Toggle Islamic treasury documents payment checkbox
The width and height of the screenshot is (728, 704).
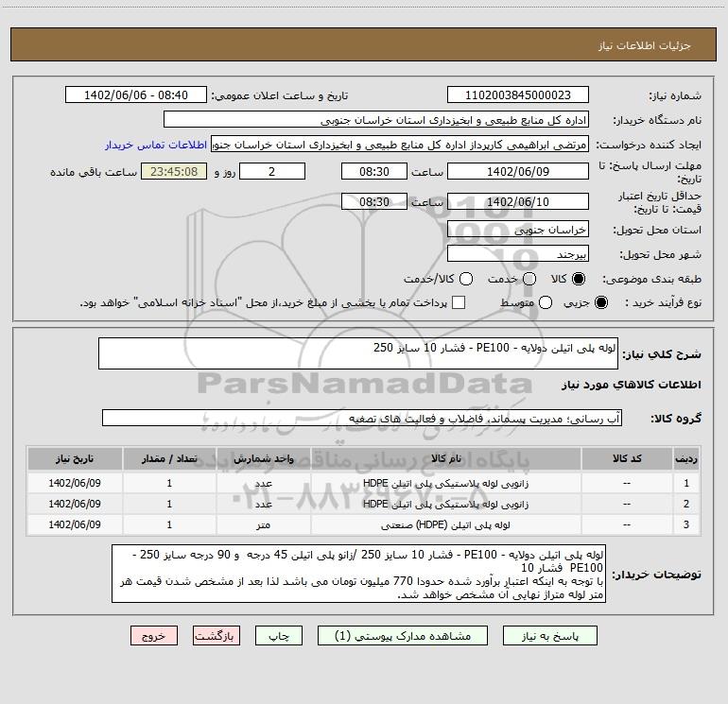tap(459, 302)
